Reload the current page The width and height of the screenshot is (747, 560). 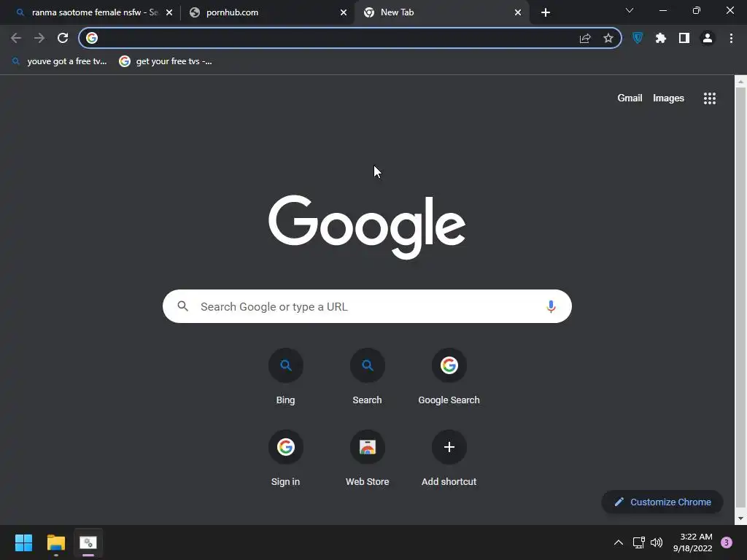63,38
